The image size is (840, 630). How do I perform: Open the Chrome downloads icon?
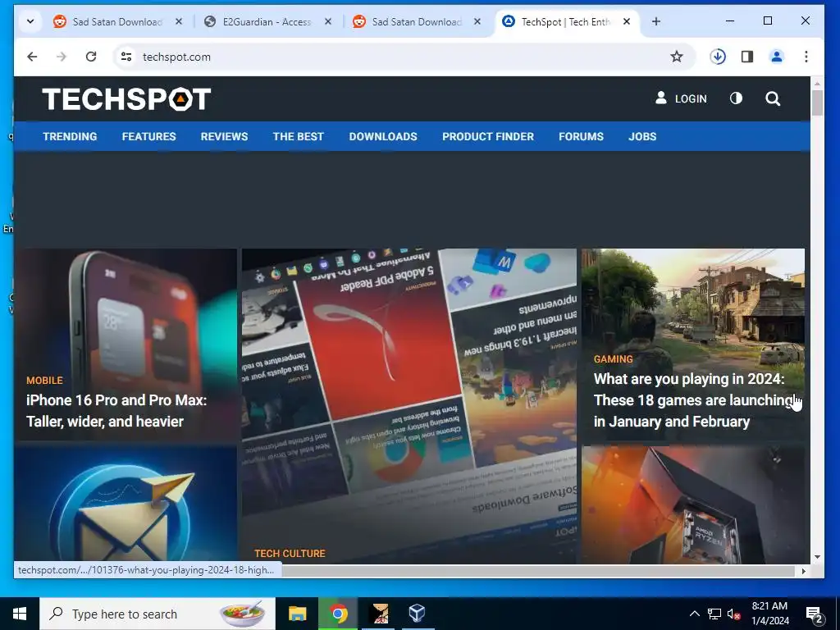pos(718,57)
